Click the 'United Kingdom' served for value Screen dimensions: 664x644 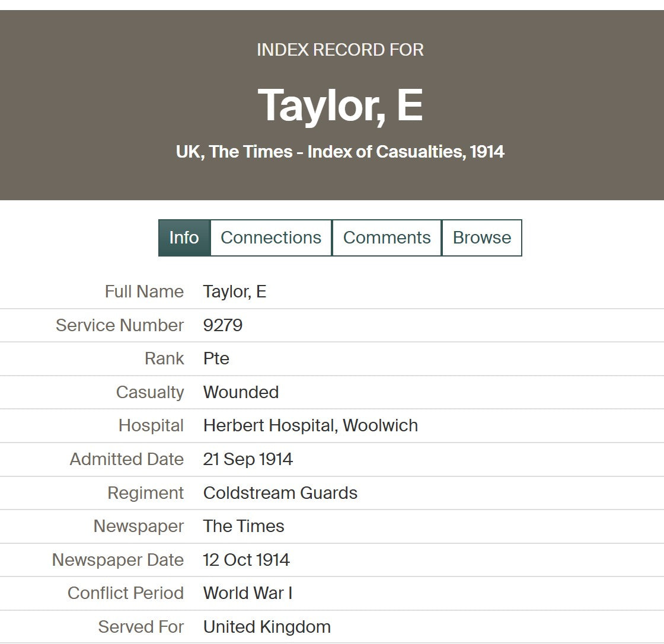[267, 627]
